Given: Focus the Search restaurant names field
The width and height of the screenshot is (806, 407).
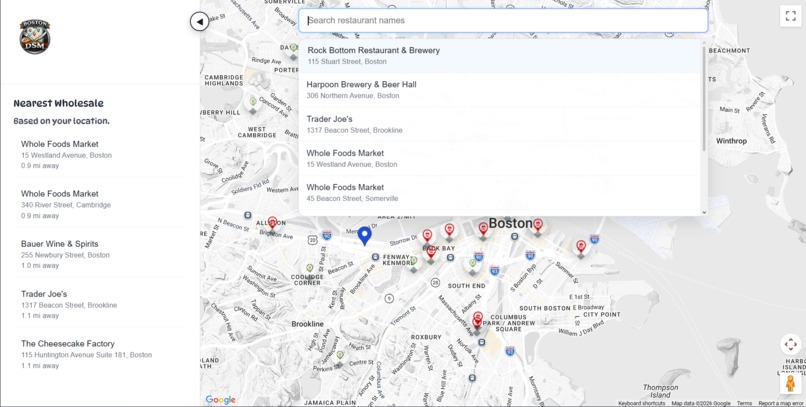Looking at the screenshot, I should 503,21.
